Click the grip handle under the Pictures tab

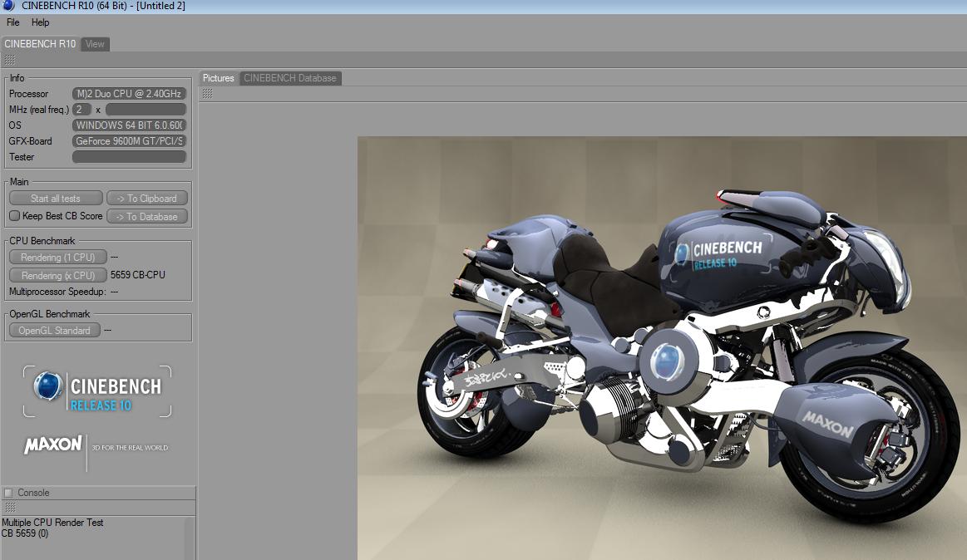click(208, 94)
